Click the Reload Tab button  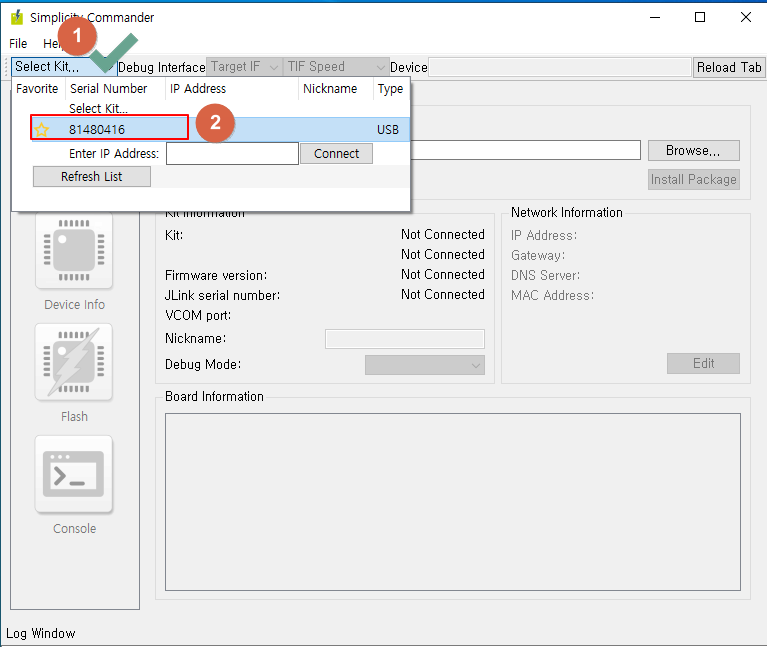pyautogui.click(x=729, y=67)
